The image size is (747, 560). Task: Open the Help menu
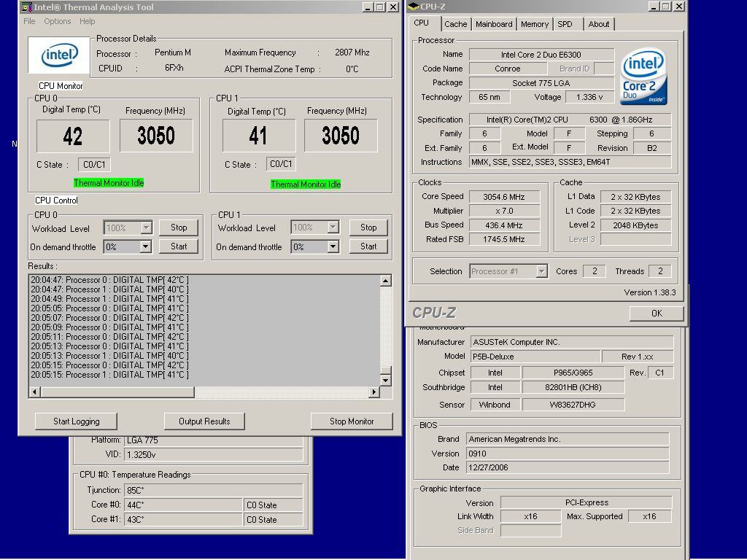pyautogui.click(x=88, y=21)
